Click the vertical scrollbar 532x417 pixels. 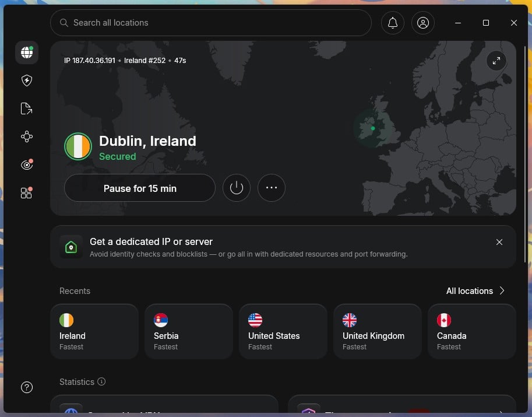pos(525,155)
